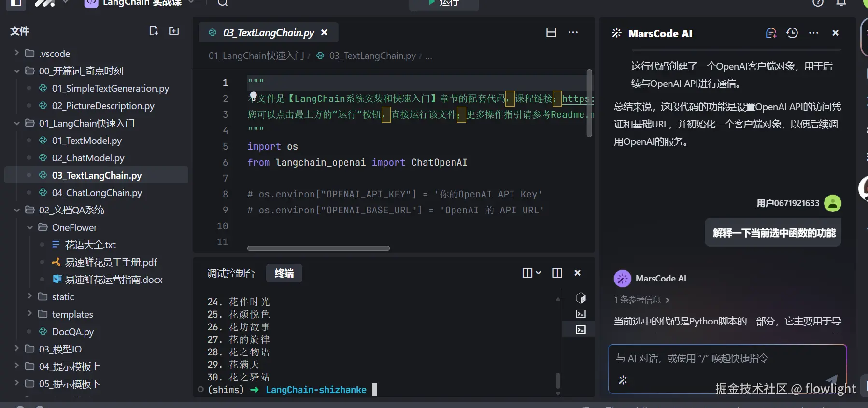Select the 终端 tab
This screenshot has width=868, height=408.
click(284, 273)
